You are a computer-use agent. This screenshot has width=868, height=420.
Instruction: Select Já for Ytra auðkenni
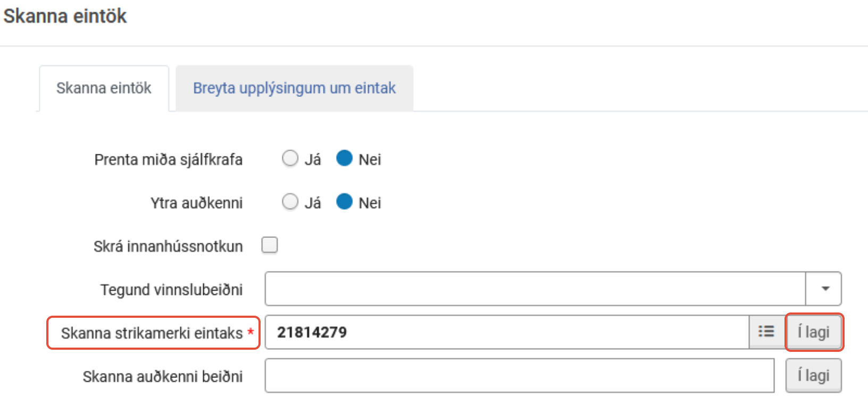[x=290, y=202]
